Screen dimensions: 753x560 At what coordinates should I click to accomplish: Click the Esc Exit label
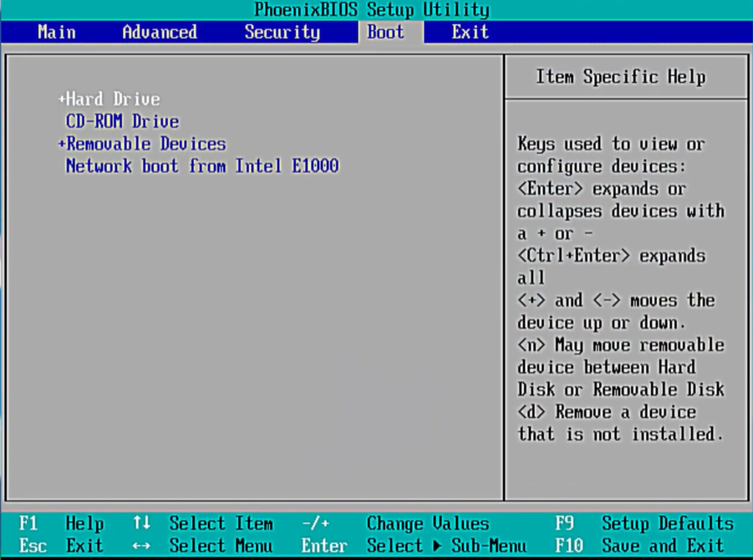60,547
